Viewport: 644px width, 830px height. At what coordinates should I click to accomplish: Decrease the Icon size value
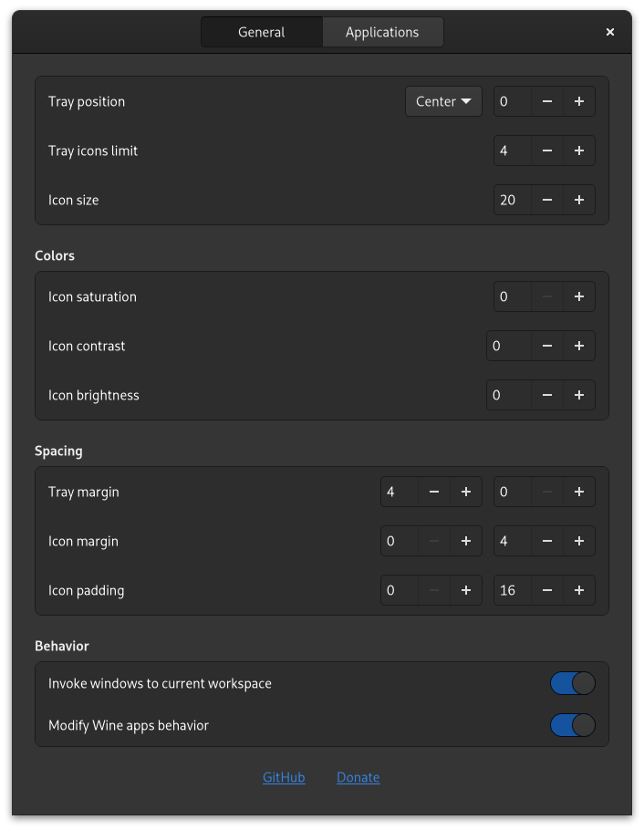pyautogui.click(x=546, y=200)
